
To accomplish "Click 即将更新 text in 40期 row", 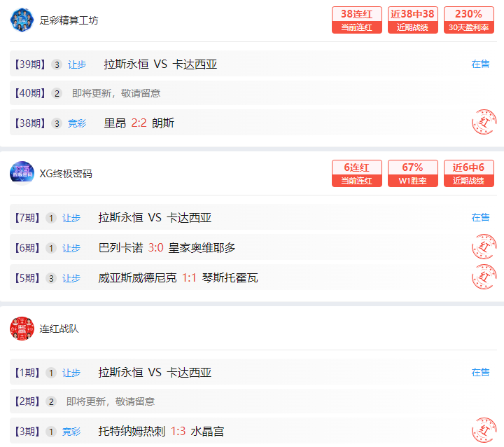I will click(x=116, y=94).
